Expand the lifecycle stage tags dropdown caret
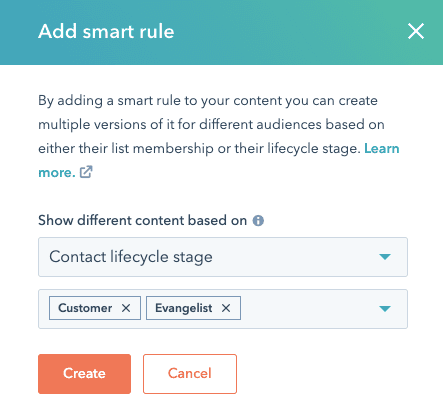Screen dimensions: 443x416 (385, 309)
